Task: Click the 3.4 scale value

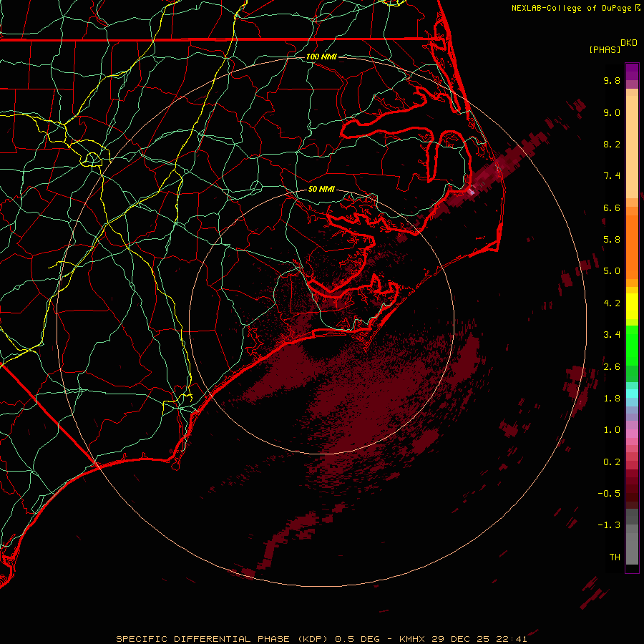Action: [x=612, y=335]
